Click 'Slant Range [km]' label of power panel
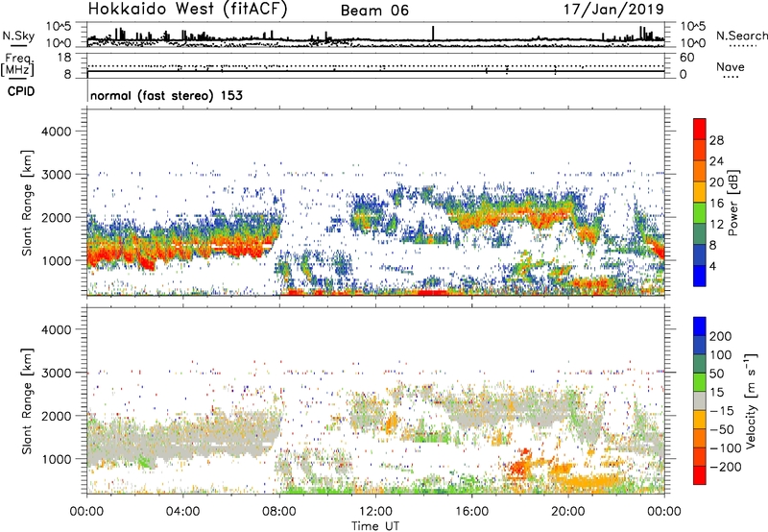The height and width of the screenshot is (532, 768). pyautogui.click(x=28, y=203)
